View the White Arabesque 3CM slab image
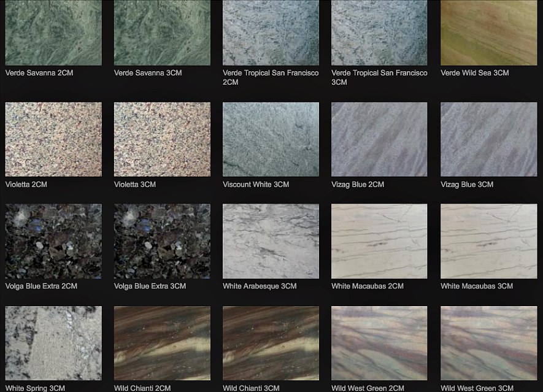543x392 pixels. pyautogui.click(x=271, y=241)
